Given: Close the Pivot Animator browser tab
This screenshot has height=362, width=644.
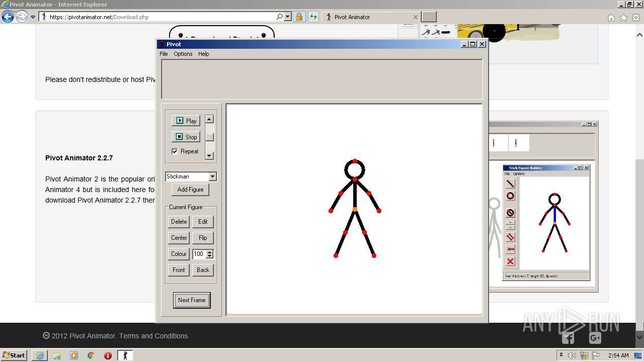Looking at the screenshot, I should click(415, 17).
